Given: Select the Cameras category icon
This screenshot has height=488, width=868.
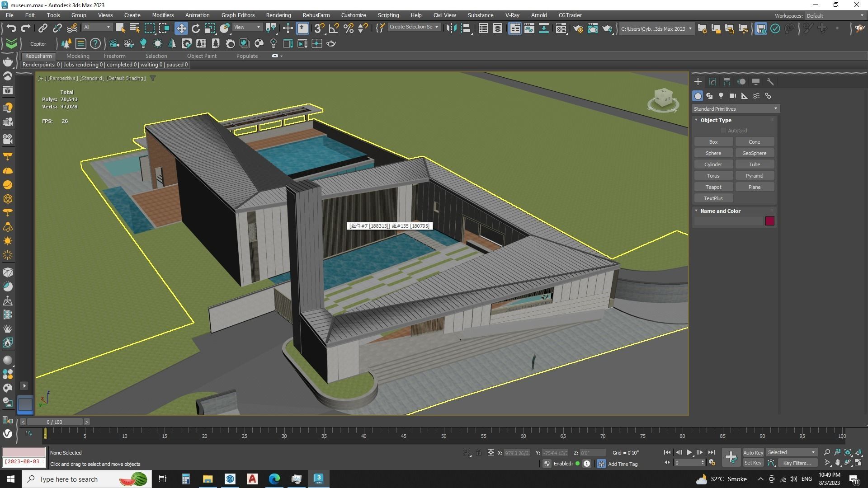Looking at the screenshot, I should click(733, 96).
